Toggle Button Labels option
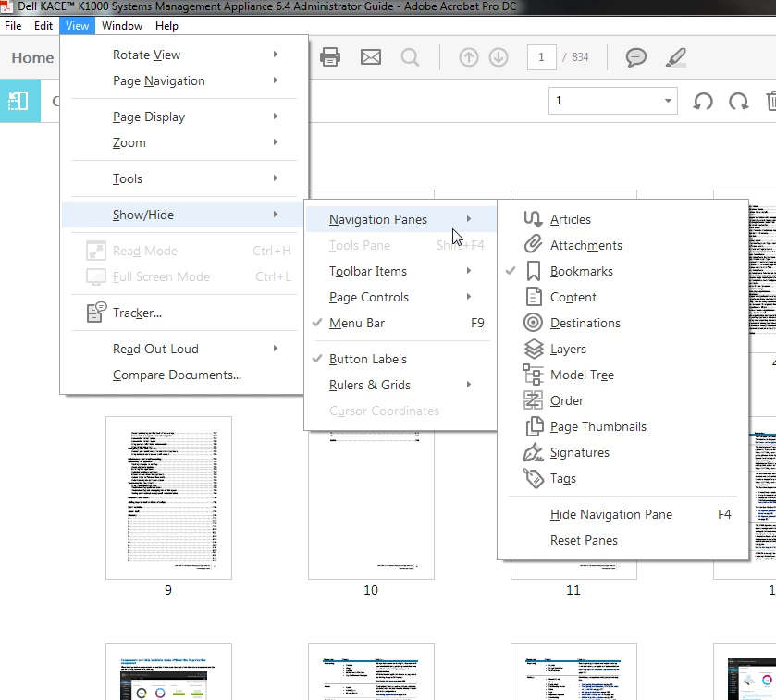This screenshot has width=776, height=700. point(400,359)
